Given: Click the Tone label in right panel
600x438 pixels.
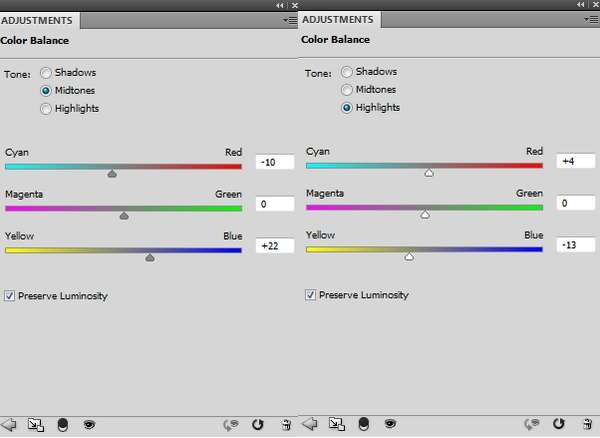Looking at the screenshot, I should click(318, 73).
